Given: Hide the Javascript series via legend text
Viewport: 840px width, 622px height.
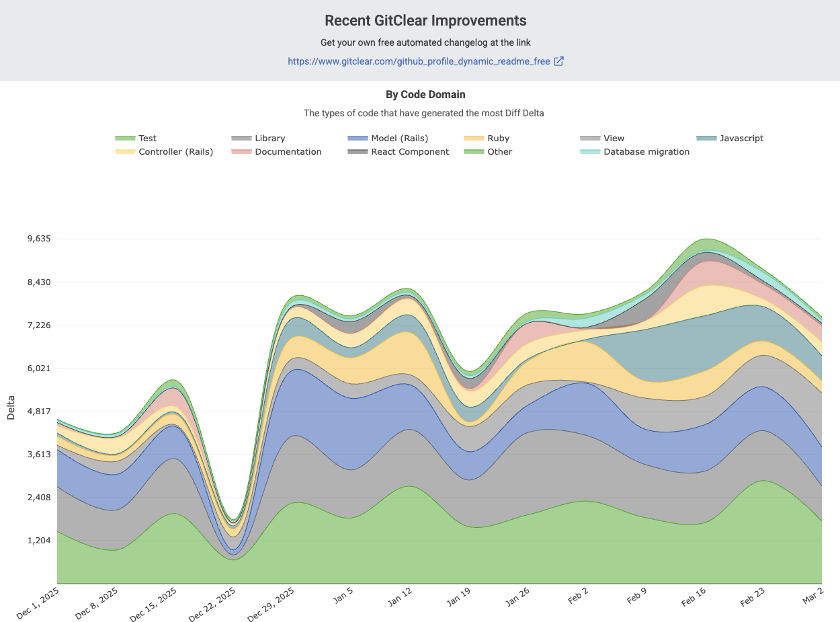Looking at the screenshot, I should (741, 139).
